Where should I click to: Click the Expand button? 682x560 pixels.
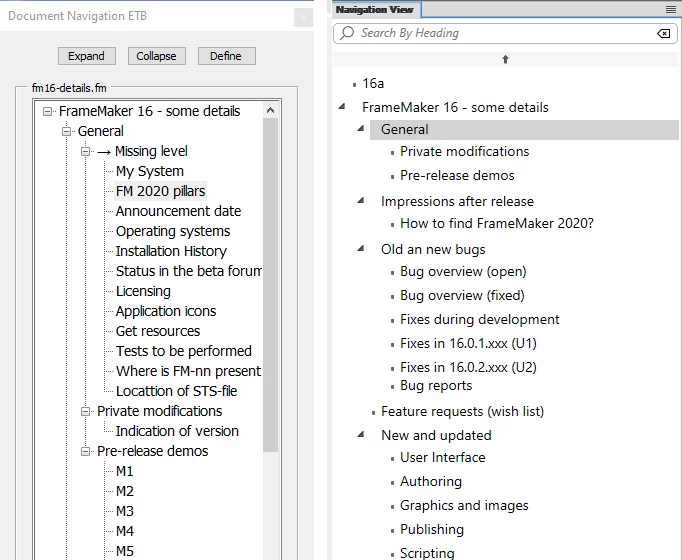pos(87,56)
